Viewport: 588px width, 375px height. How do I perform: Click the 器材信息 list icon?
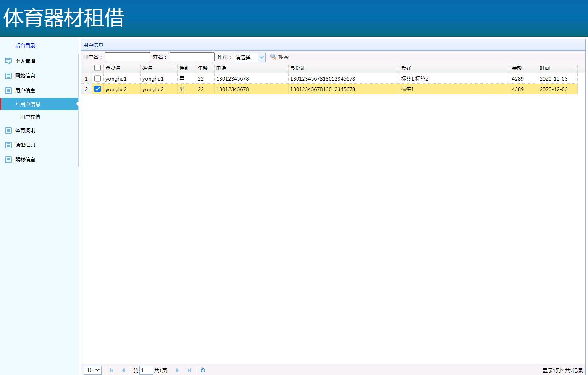(x=8, y=160)
